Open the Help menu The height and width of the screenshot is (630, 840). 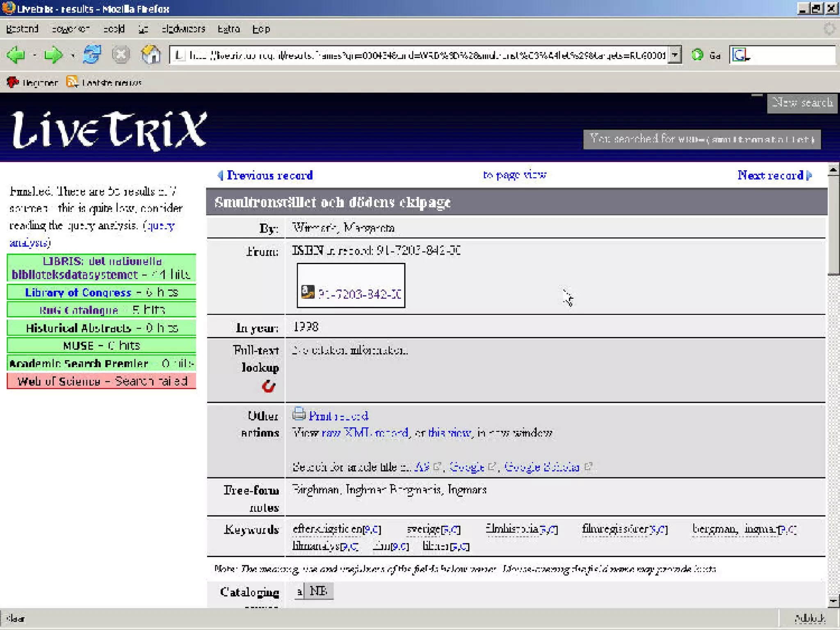261,29
